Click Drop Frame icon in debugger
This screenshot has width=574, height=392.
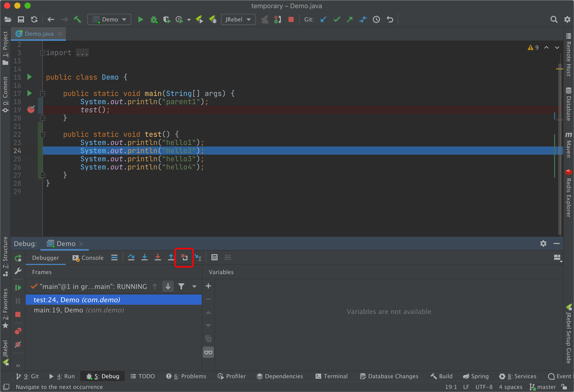[x=184, y=257]
